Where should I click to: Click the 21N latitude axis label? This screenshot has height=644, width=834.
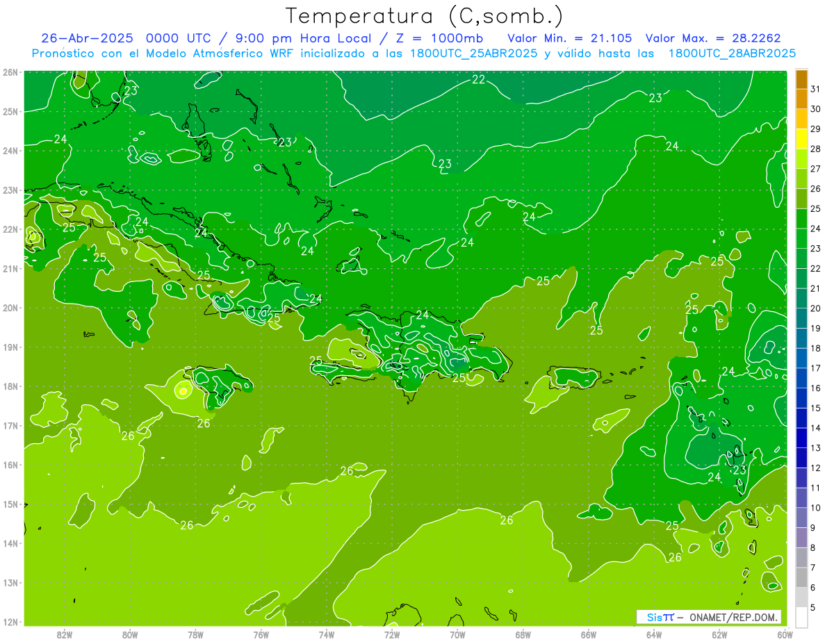click(10, 268)
